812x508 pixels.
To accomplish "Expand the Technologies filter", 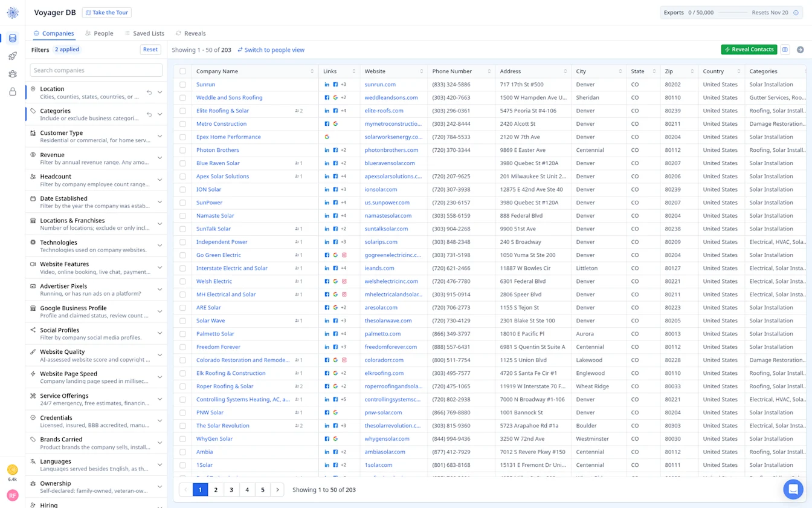I will coord(96,246).
